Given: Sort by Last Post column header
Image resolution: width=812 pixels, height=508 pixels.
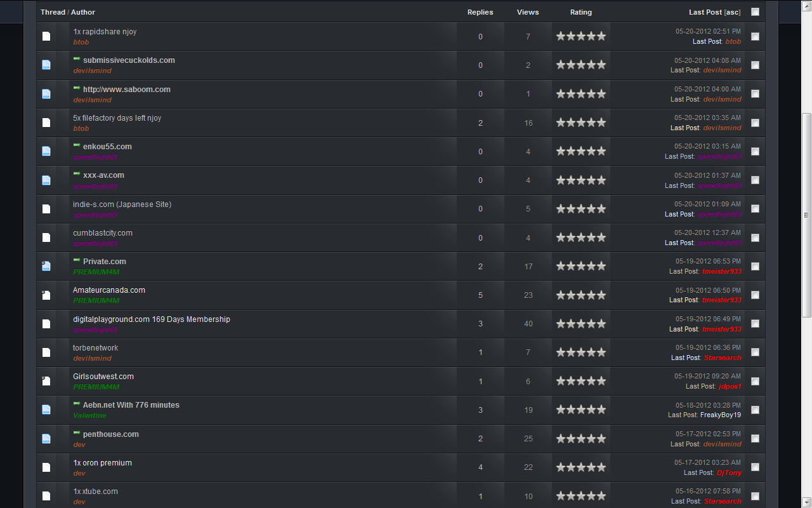Looking at the screenshot, I should tap(705, 12).
